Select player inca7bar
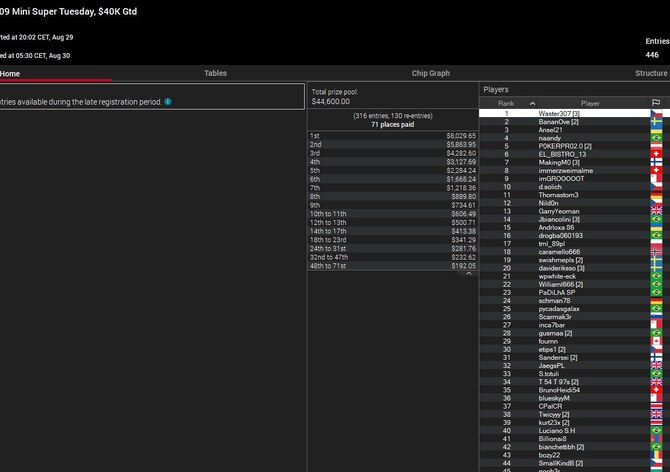Image resolution: width=670 pixels, height=472 pixels. [x=552, y=325]
